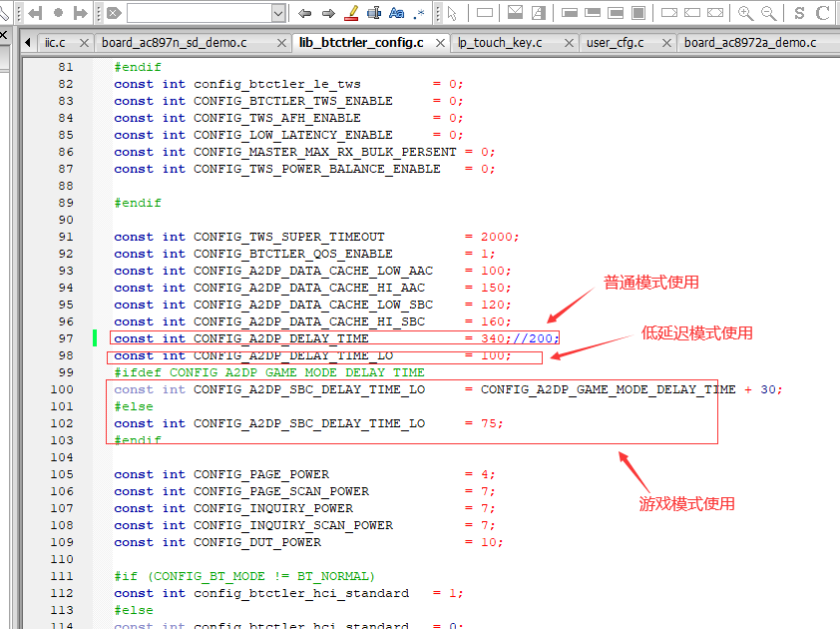Toggle the match case Aa icon

pos(396,13)
